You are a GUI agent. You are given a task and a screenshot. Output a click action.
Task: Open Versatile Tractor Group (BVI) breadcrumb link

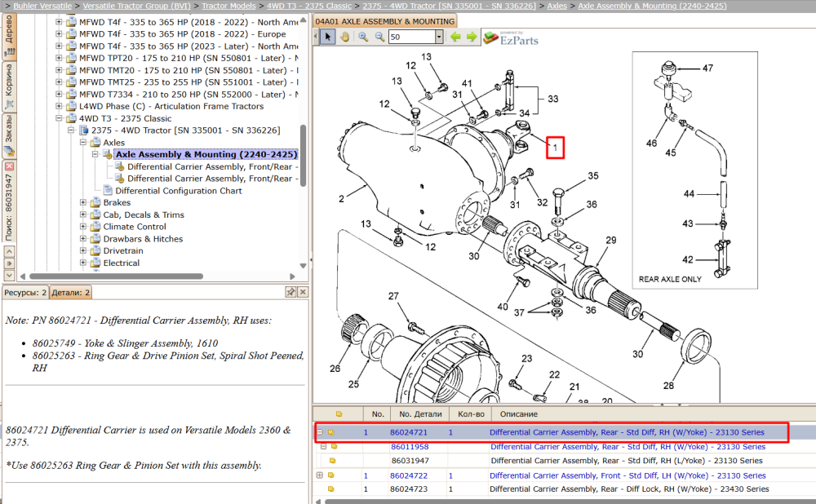pos(137,6)
